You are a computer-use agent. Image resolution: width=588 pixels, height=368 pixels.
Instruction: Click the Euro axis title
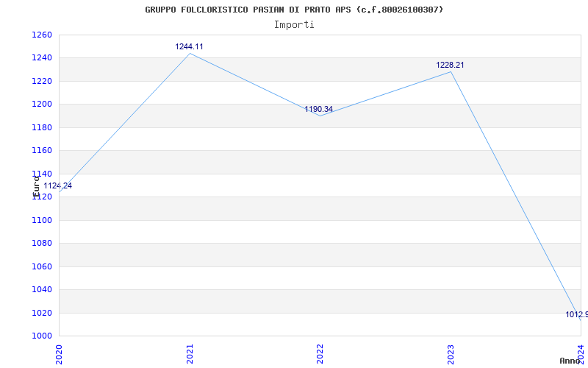tap(36, 187)
